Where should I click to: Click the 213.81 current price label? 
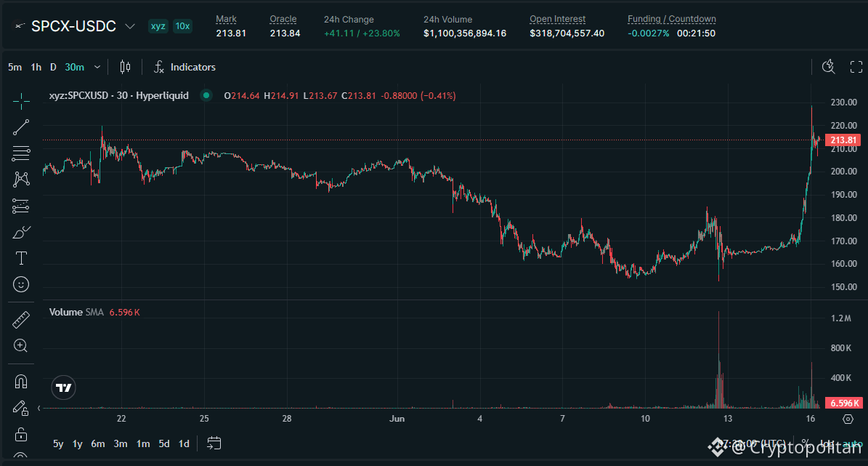(843, 140)
